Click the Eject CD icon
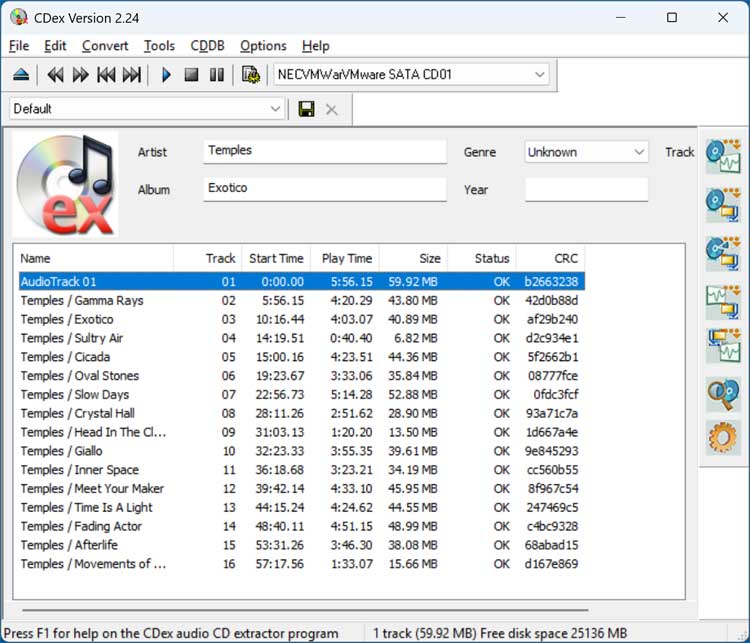 click(x=21, y=75)
